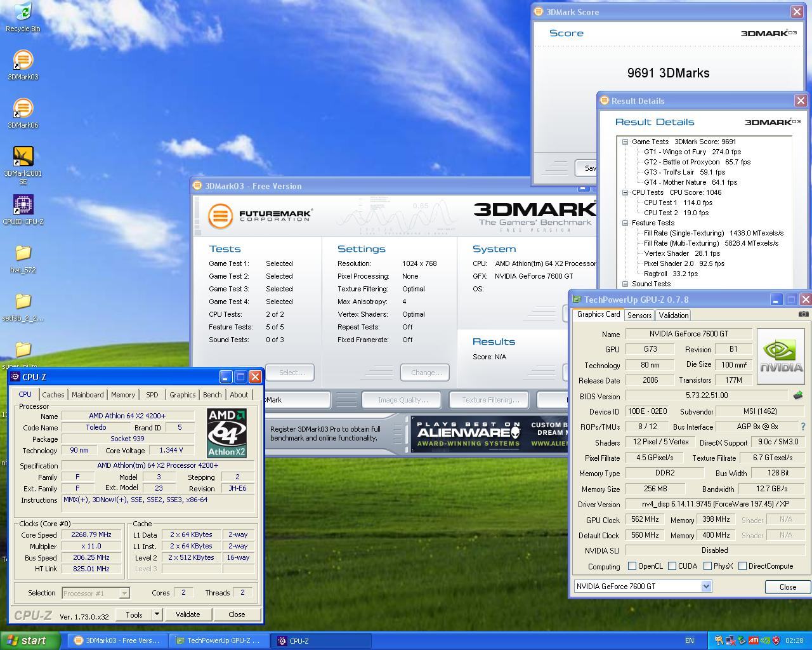Collapse the Sound Tests tree node
The width and height of the screenshot is (812, 650).
pyautogui.click(x=625, y=284)
